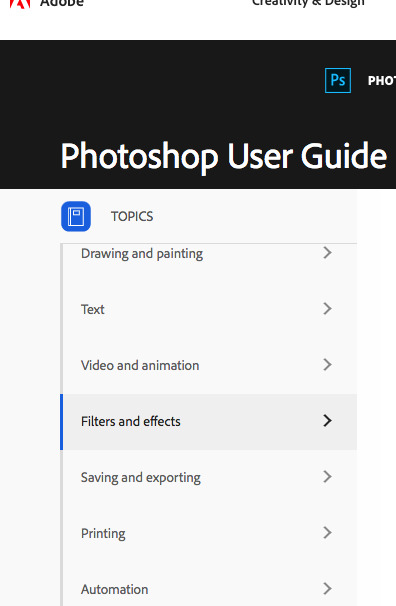Click the TOPICS label
Screen dimensions: 396x606
point(132,216)
